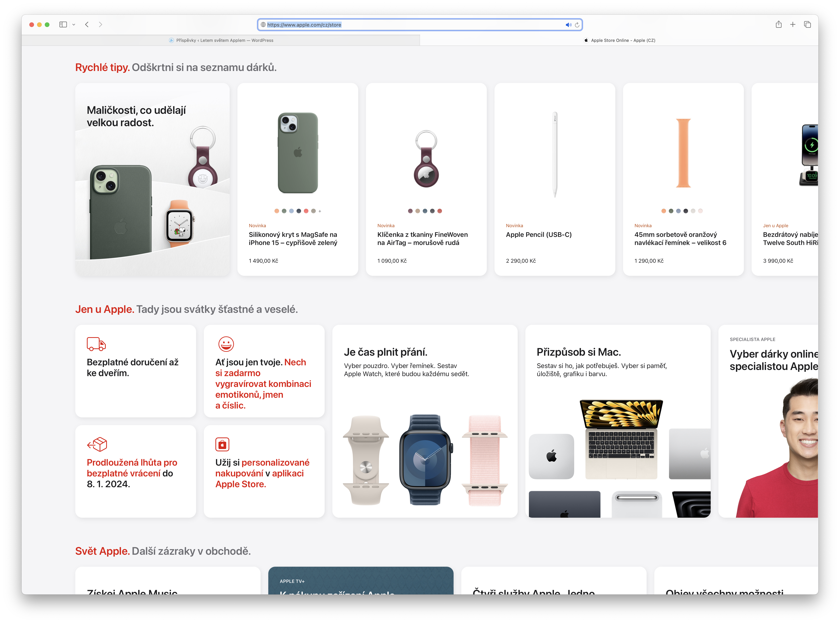Screen dimensions: 840x623
Task: Go back with the back arrow
Action: click(x=87, y=24)
